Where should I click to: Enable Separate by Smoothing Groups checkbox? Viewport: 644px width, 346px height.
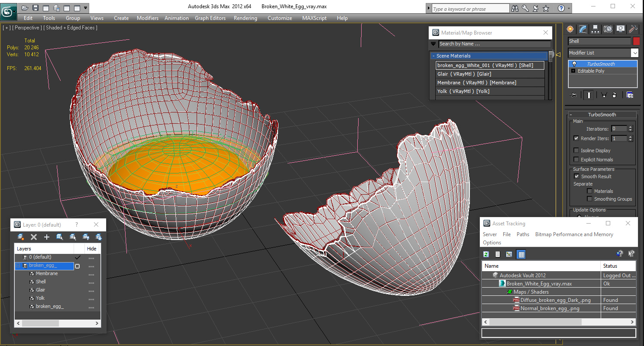(589, 199)
